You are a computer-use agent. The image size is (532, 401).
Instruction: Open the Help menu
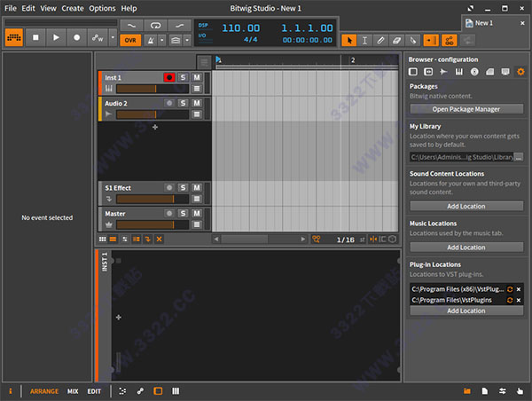[129, 8]
